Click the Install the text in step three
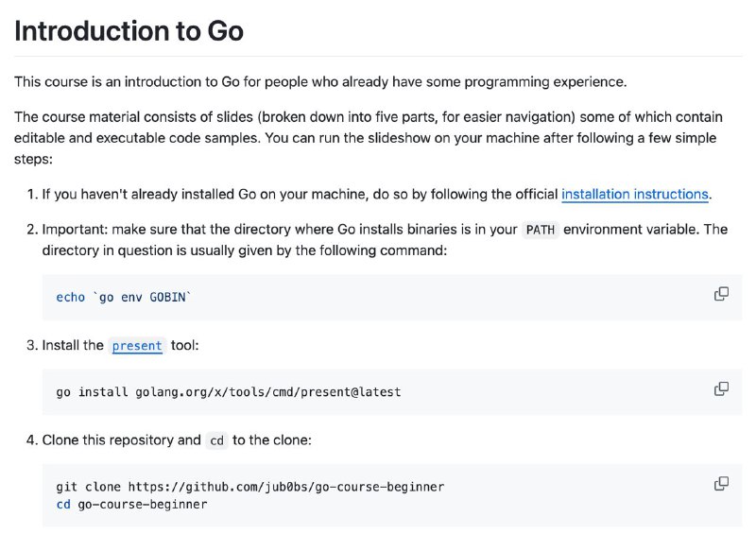756x534 pixels. click(73, 345)
